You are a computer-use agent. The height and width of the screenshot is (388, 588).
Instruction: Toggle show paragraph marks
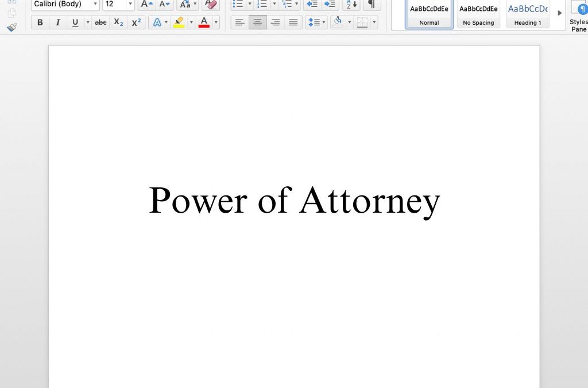372,4
